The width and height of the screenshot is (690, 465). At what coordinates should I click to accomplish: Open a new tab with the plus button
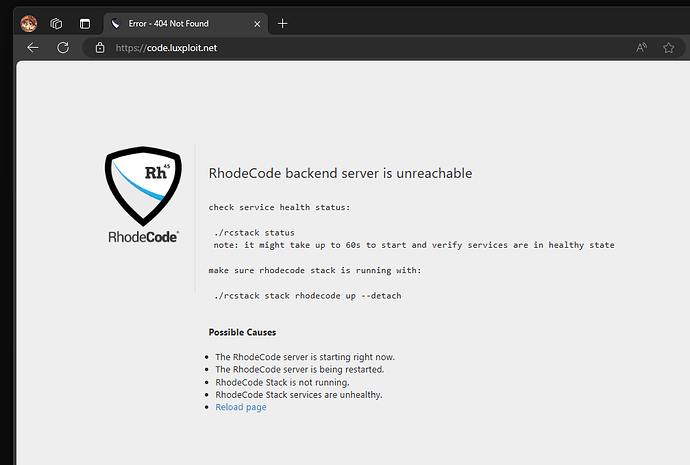282,23
